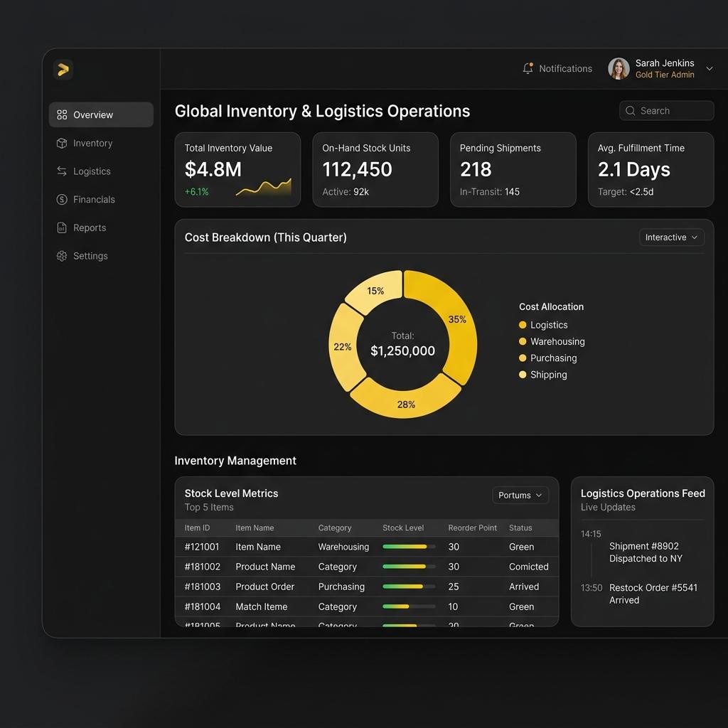
Task: Click the Notifications label
Action: (565, 69)
